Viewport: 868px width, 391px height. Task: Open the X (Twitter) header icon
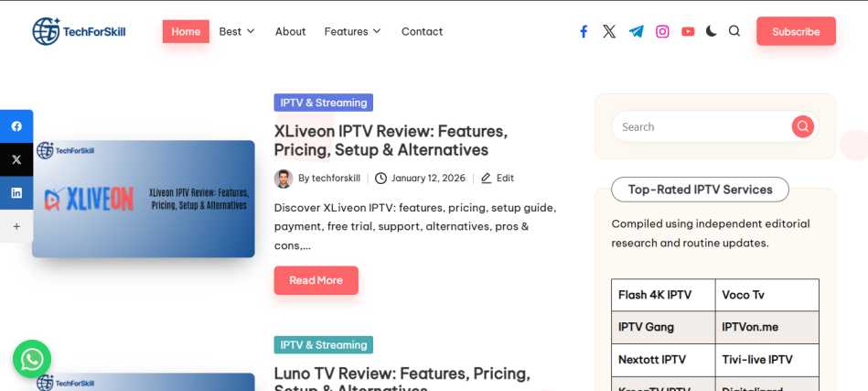tap(609, 31)
